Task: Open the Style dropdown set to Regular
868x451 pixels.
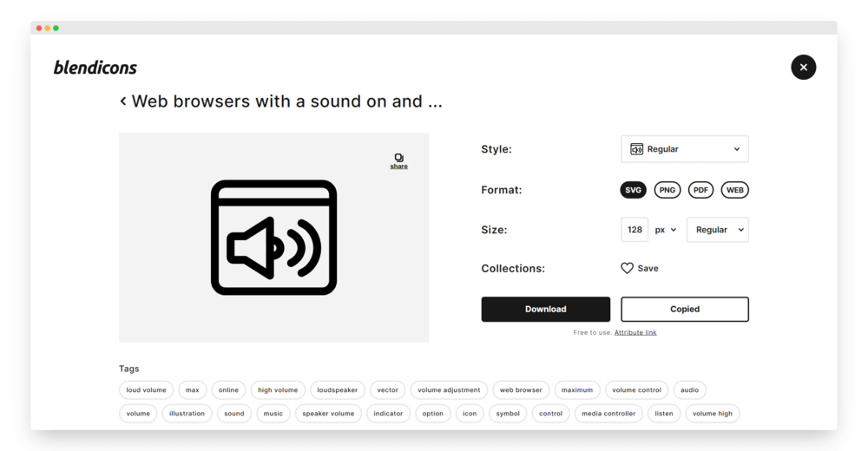Action: point(685,149)
